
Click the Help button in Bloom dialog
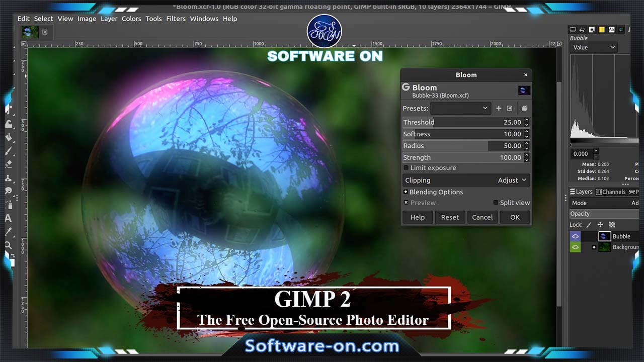(x=418, y=217)
